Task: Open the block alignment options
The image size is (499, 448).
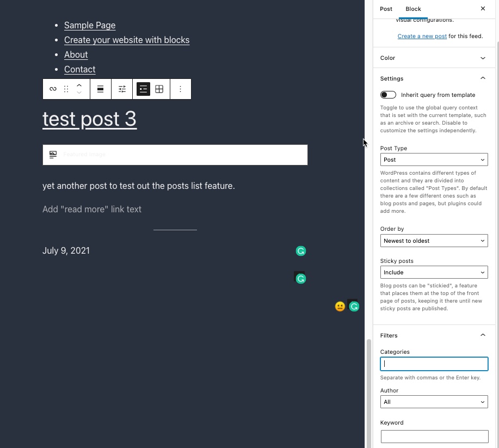Action: click(101, 89)
